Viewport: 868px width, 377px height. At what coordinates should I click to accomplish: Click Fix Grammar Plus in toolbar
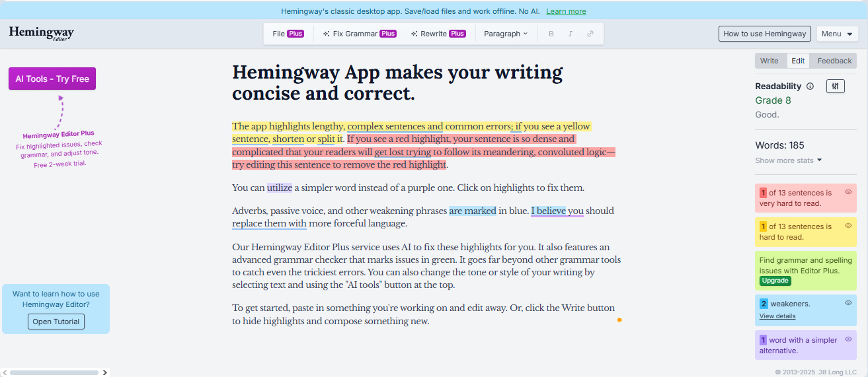click(x=360, y=34)
